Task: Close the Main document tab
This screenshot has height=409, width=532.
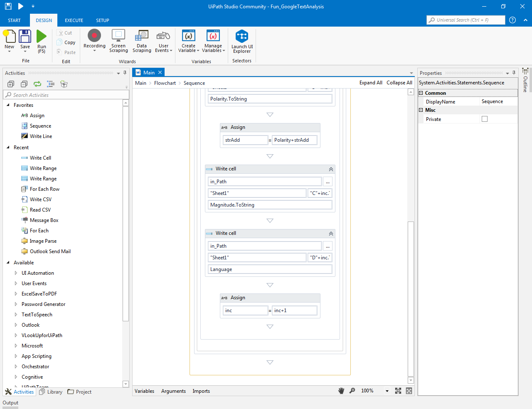Action: (160, 72)
